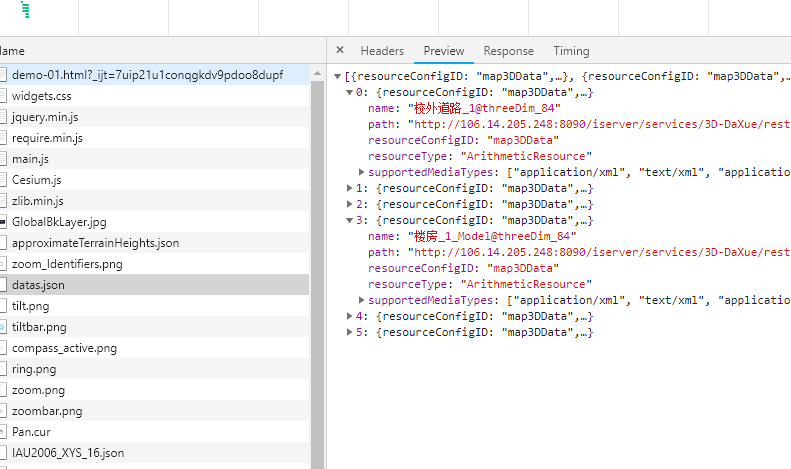Select Cesium.js request

[154, 180]
